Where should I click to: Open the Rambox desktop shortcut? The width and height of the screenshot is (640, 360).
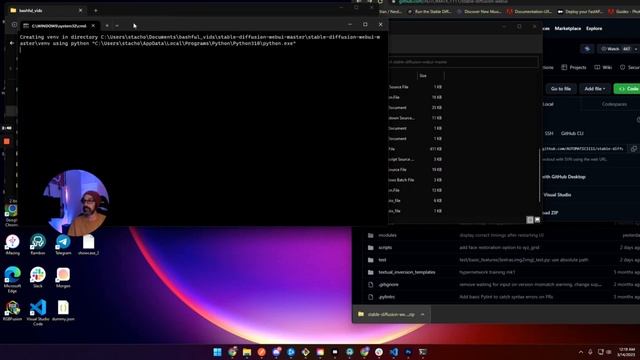(x=38, y=244)
